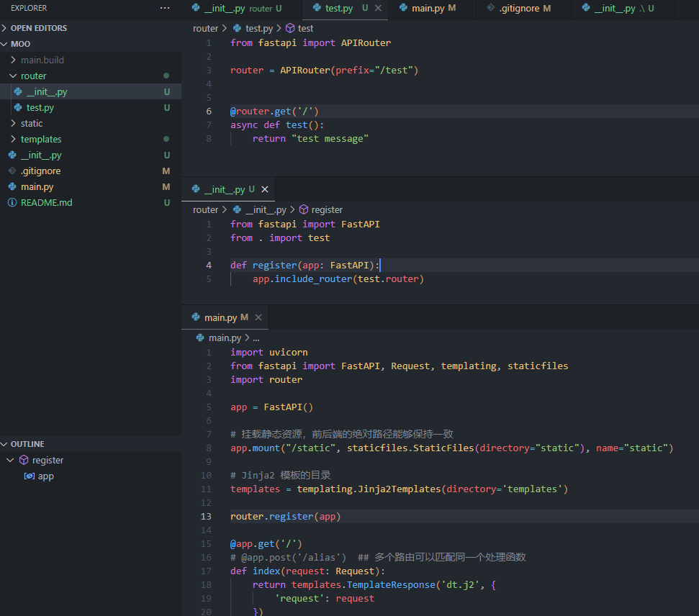Viewport: 699px width, 616px height.
Task: Click the register function breadcrumb
Action: click(x=327, y=210)
